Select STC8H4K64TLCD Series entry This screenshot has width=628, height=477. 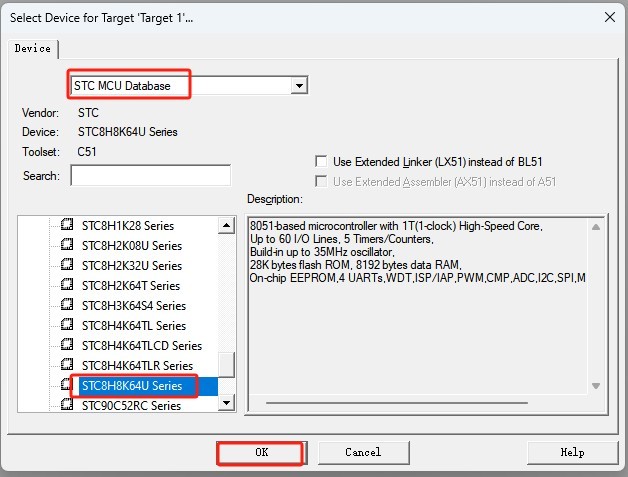pos(142,346)
